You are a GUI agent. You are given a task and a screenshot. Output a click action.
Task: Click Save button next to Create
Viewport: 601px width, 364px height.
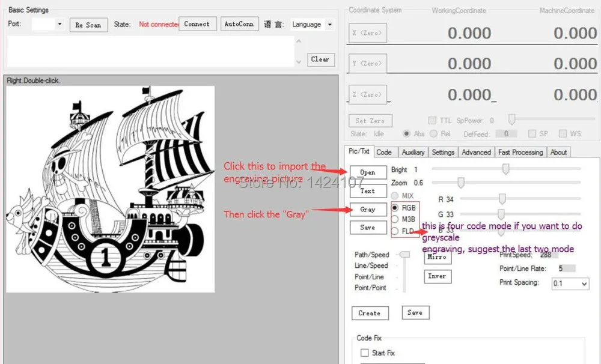(415, 312)
